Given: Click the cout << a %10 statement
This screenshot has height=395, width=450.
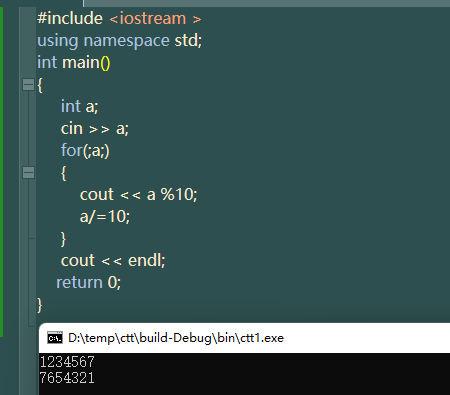Looking at the screenshot, I should (x=138, y=194).
